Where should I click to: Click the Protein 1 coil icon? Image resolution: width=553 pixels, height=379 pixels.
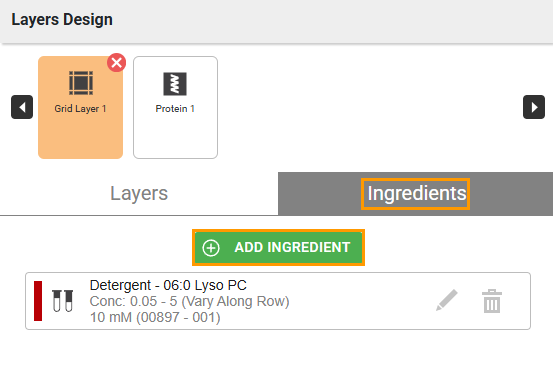click(175, 84)
